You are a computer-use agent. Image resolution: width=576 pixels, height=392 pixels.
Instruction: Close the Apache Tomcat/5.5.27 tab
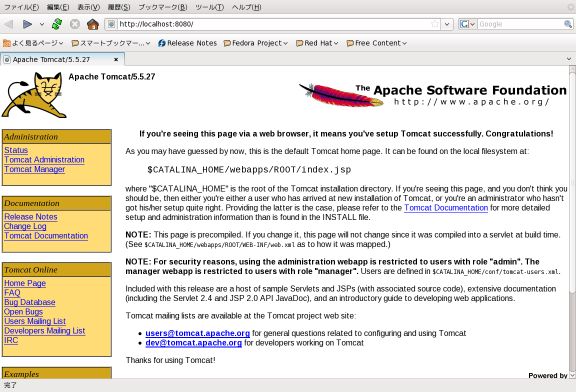(116, 59)
